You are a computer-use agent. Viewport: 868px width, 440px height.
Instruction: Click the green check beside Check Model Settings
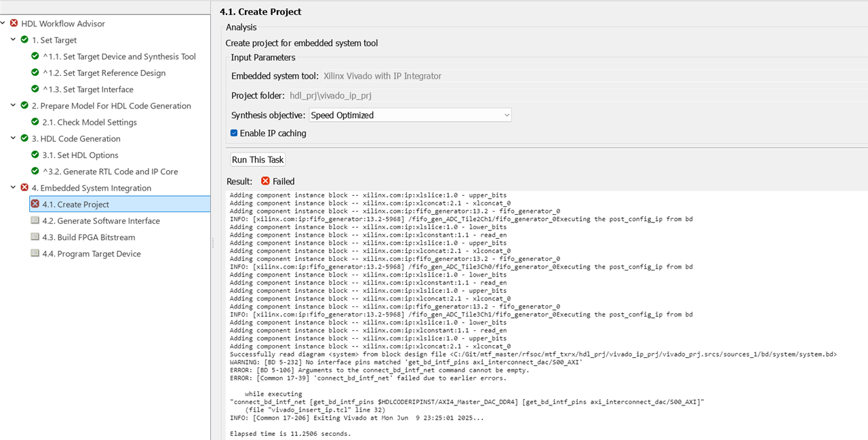tap(35, 122)
